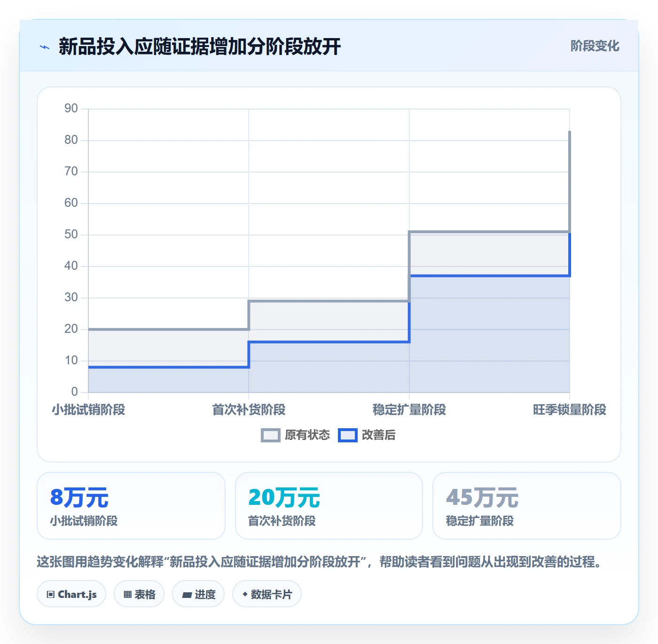This screenshot has width=658, height=644.
Task: Select the 阶段变化 tag in the header
Action: tap(595, 46)
